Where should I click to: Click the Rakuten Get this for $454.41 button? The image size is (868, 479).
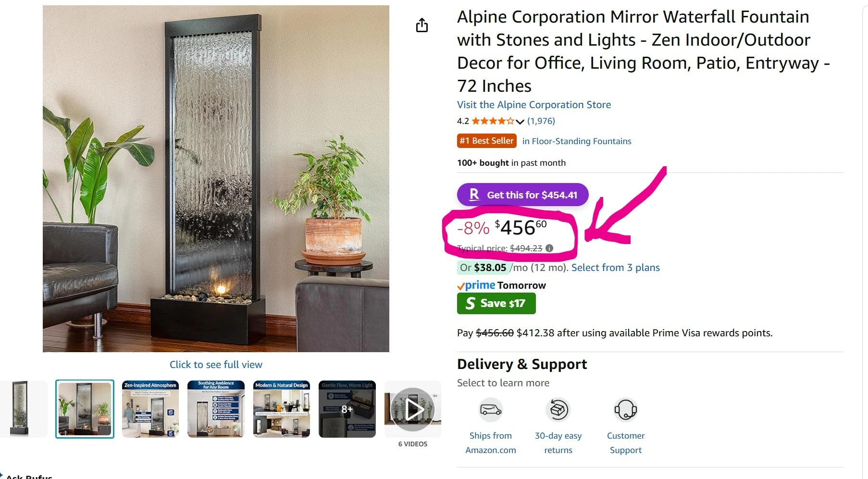click(523, 195)
